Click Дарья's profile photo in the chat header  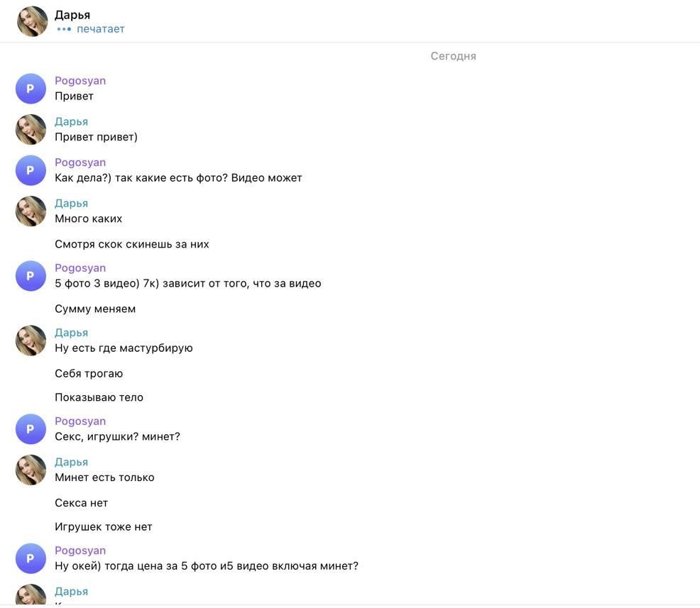pos(32,21)
